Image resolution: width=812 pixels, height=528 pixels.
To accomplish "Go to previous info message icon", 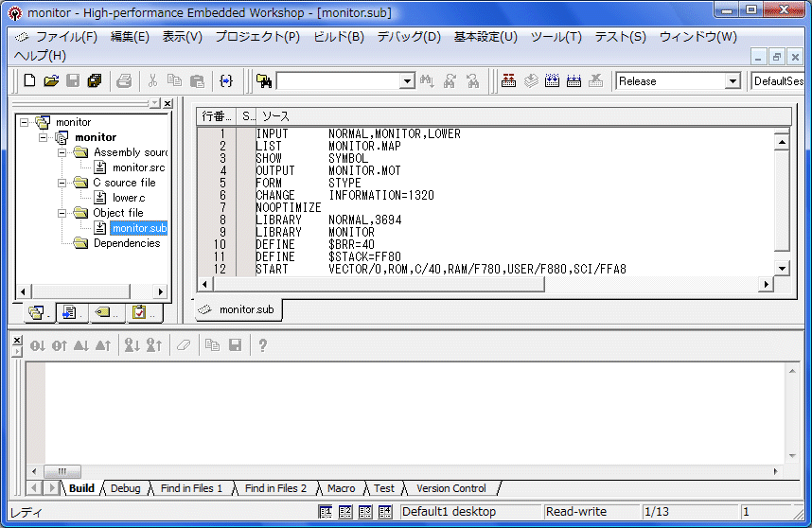I will 154,345.
